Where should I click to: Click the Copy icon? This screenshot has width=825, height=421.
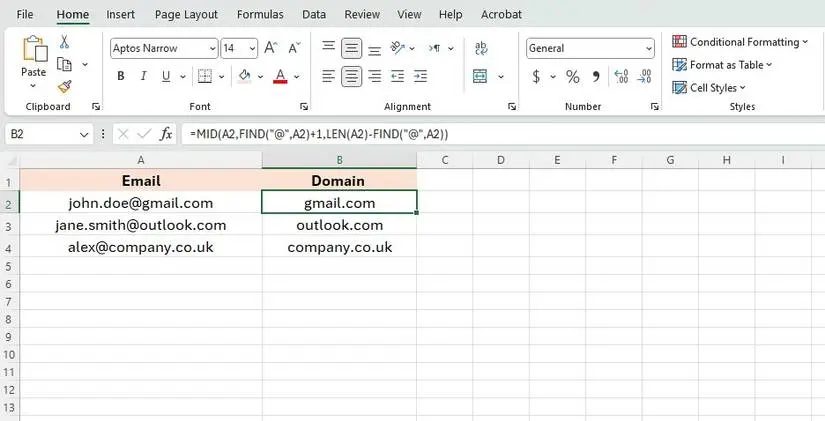64,65
